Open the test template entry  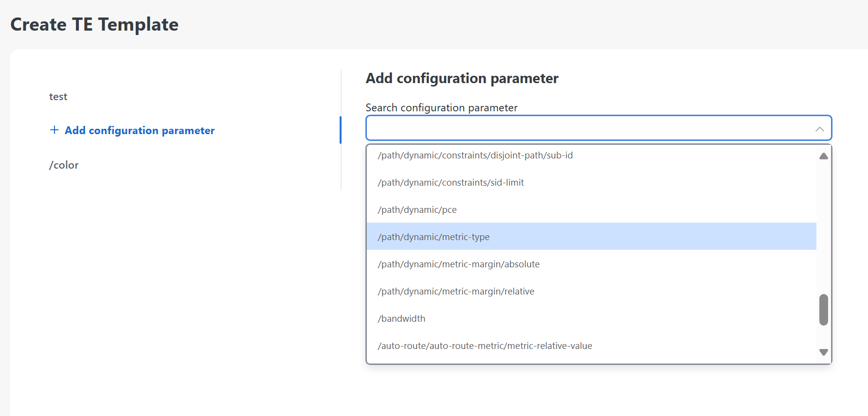click(x=58, y=96)
